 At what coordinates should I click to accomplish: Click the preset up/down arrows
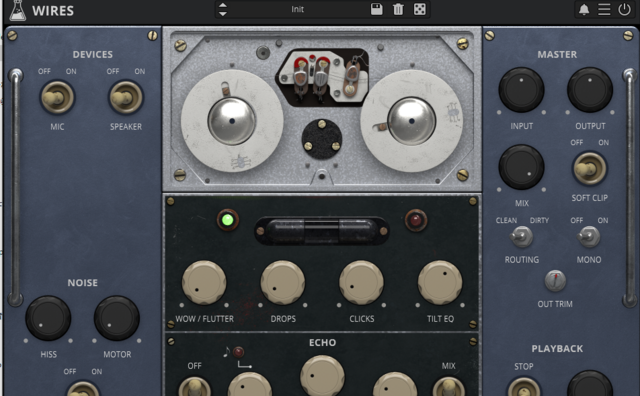[222, 9]
